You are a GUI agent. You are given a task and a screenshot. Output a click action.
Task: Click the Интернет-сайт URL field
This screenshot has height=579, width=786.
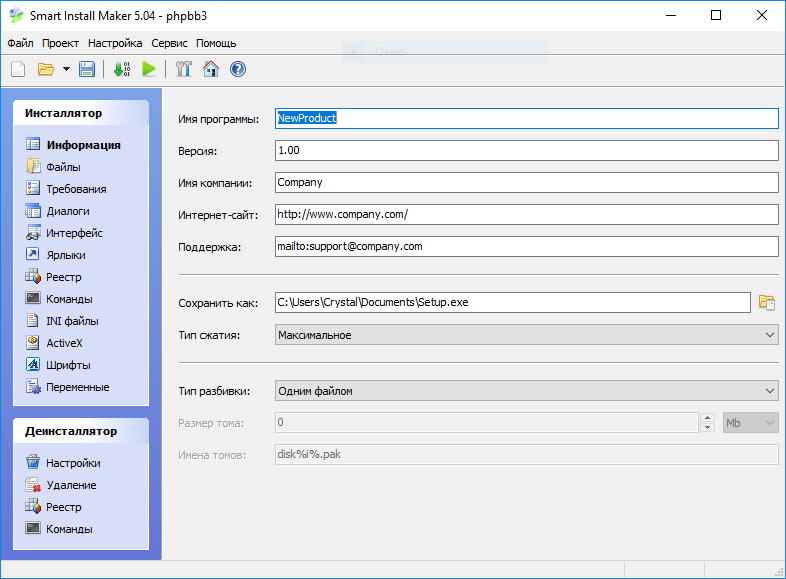click(526, 215)
